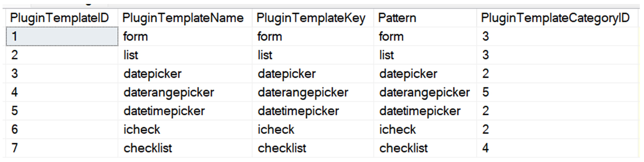Select the PluginTemplateID cell 3
This screenshot has height=162, width=644.
pos(15,74)
